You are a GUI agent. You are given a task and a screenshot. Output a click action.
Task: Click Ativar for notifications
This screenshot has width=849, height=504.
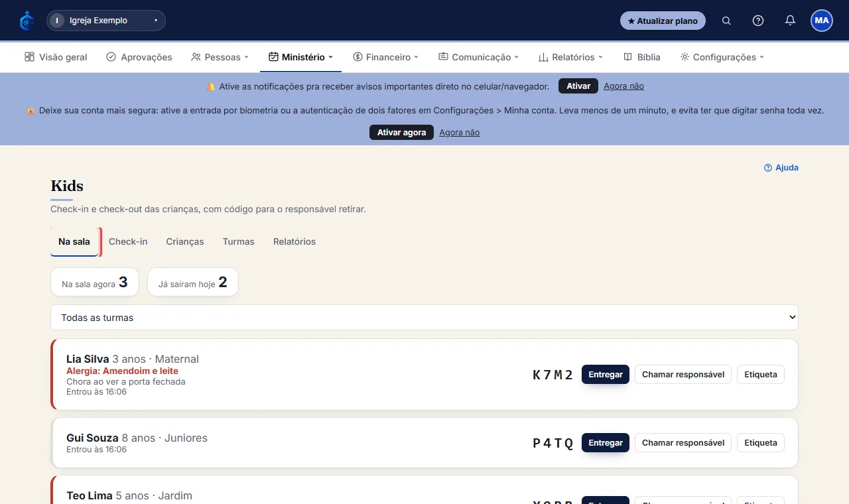[x=578, y=86]
